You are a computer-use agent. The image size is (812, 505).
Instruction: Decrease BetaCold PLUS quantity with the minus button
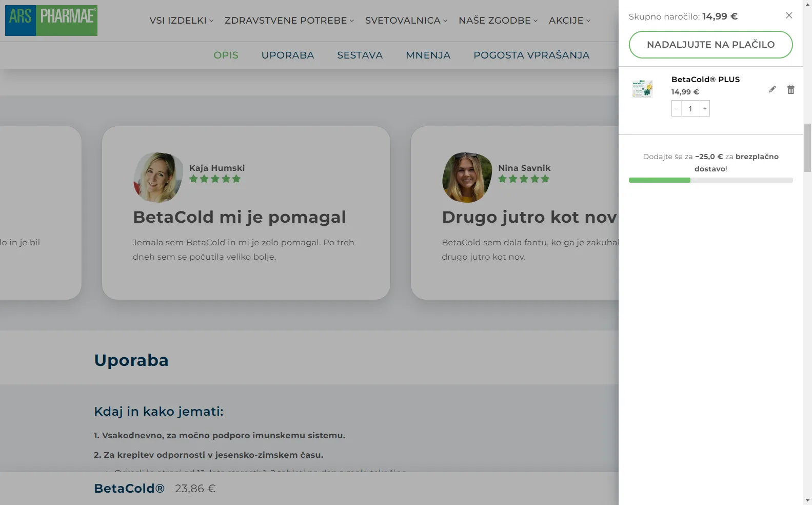[677, 108]
